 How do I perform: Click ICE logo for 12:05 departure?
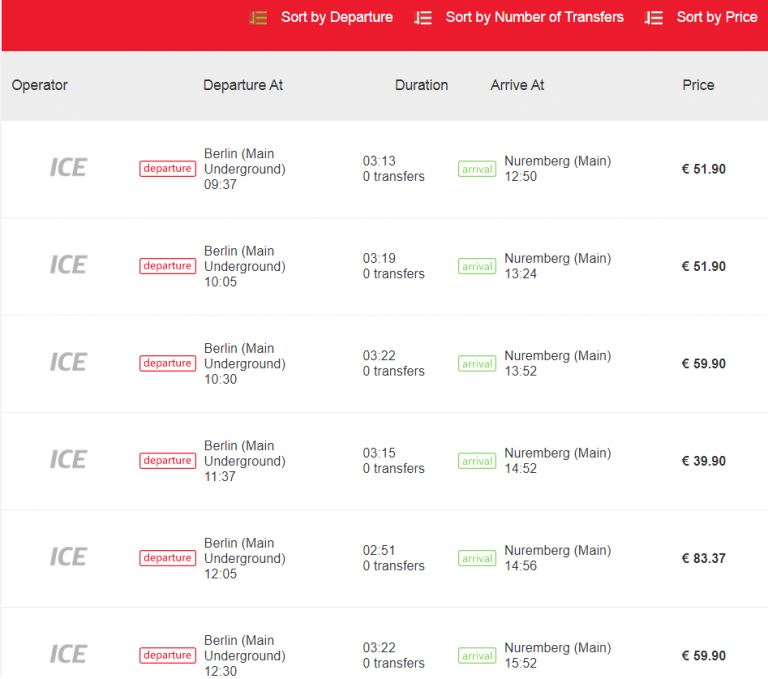point(68,557)
